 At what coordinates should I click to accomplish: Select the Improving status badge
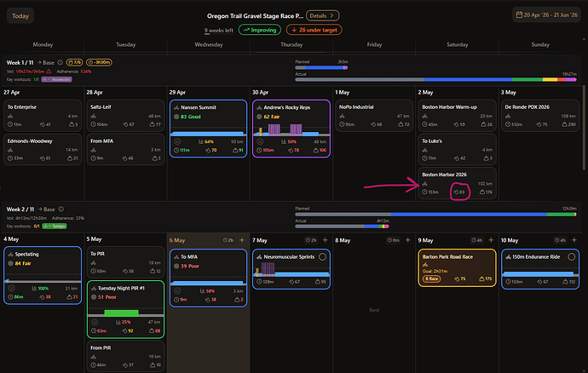pyautogui.click(x=260, y=30)
